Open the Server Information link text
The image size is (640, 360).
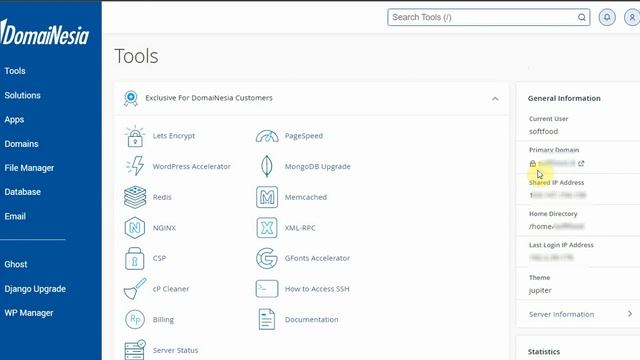[x=561, y=314]
